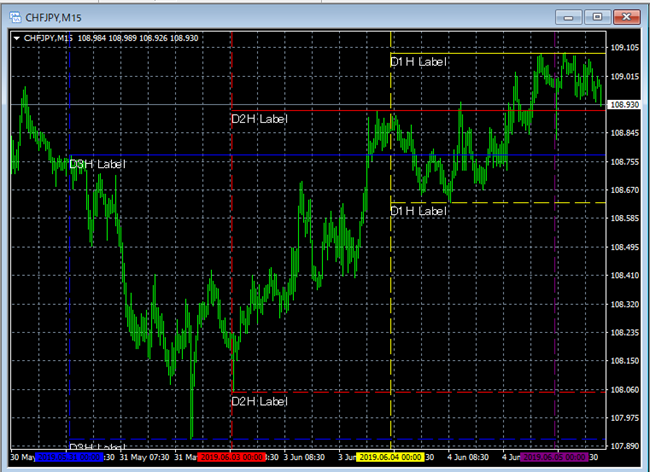This screenshot has height=472, width=650.
Task: Click the 108.755 price on the scale
Action: (625, 162)
